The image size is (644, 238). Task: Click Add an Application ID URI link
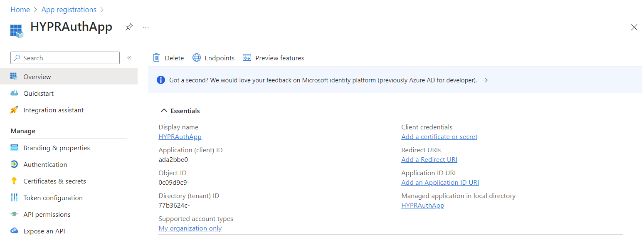pos(440,182)
